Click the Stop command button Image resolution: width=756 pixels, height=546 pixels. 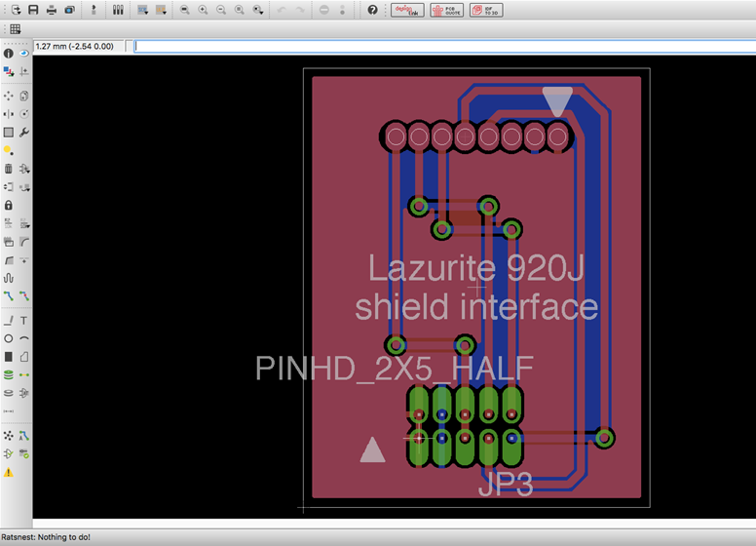click(x=324, y=10)
